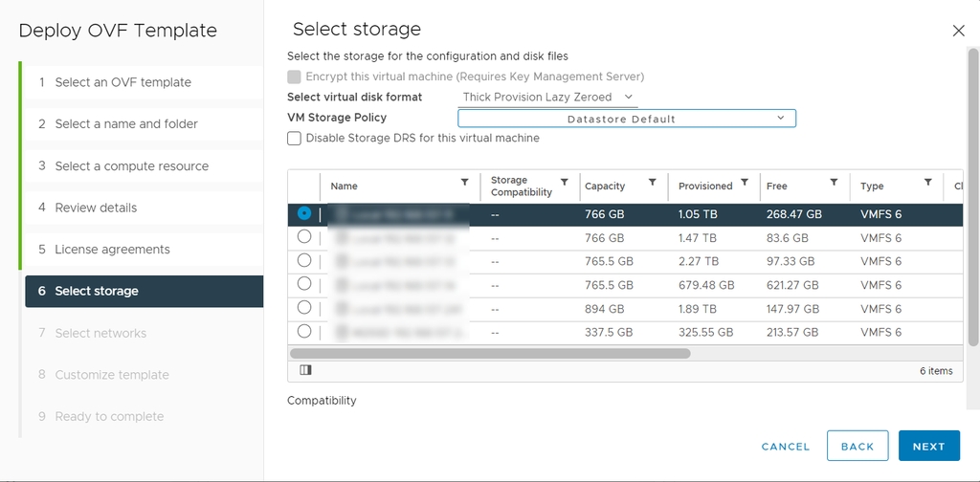Go to step 1 Select an OVF template
Image resolution: width=980 pixels, height=482 pixels.
[x=122, y=82]
